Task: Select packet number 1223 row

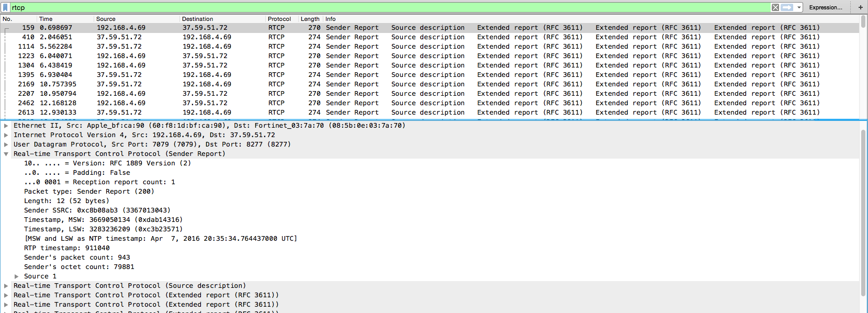Action: pos(430,56)
